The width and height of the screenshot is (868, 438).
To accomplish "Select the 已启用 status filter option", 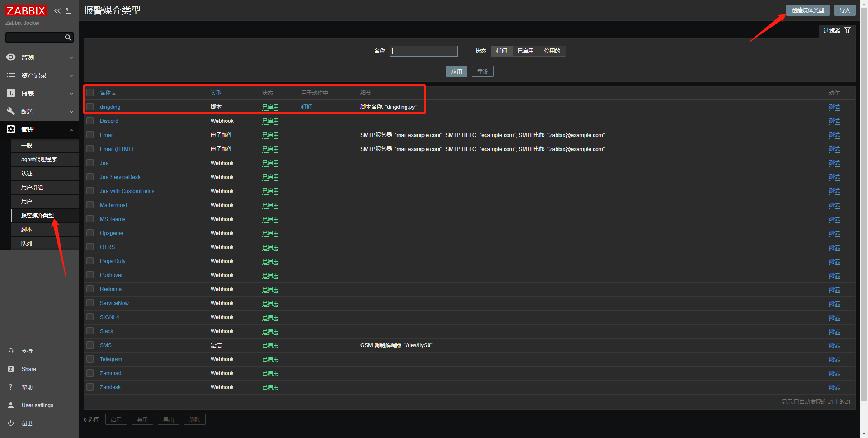I will [525, 51].
